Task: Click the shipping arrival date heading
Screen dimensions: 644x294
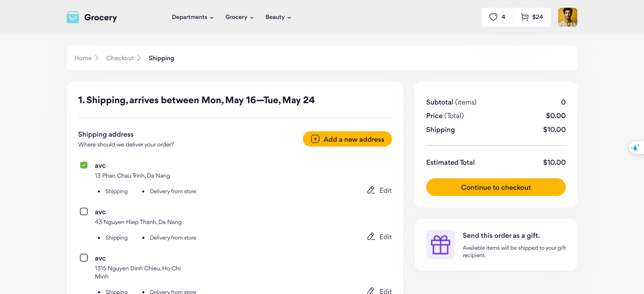Action: (196, 100)
